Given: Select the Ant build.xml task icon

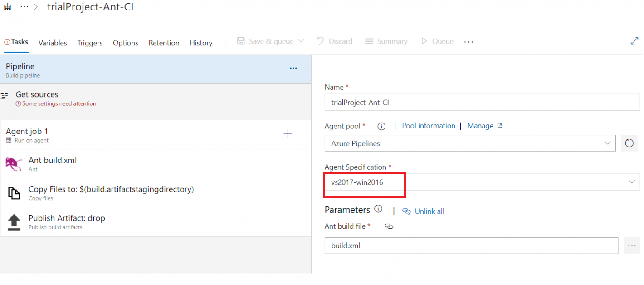Looking at the screenshot, I should click(14, 163).
